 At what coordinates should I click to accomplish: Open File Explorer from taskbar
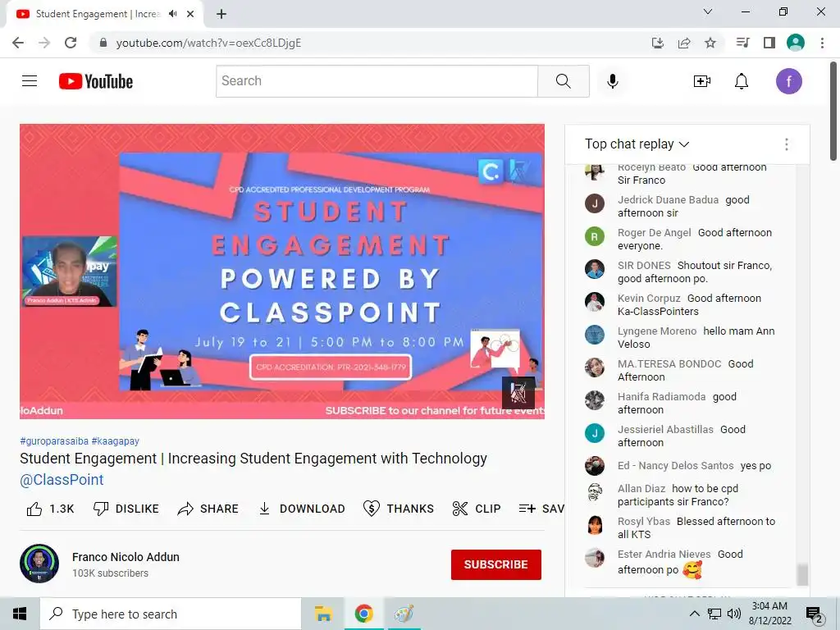click(323, 614)
